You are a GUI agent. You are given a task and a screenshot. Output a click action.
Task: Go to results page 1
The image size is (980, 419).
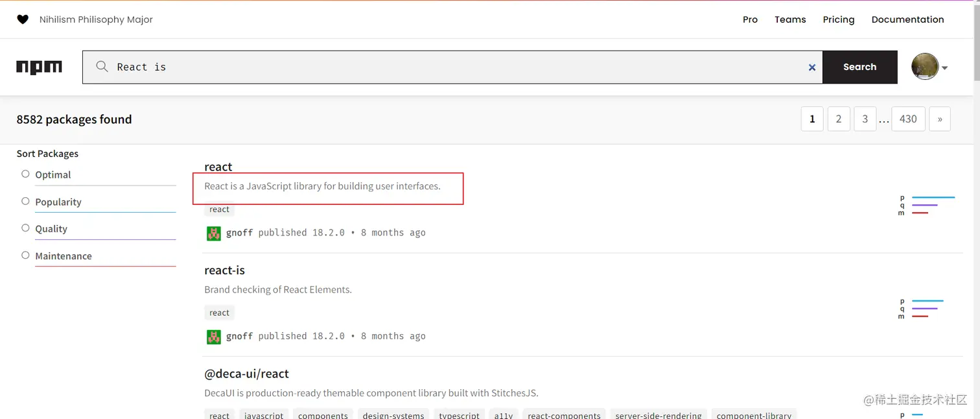pyautogui.click(x=812, y=119)
